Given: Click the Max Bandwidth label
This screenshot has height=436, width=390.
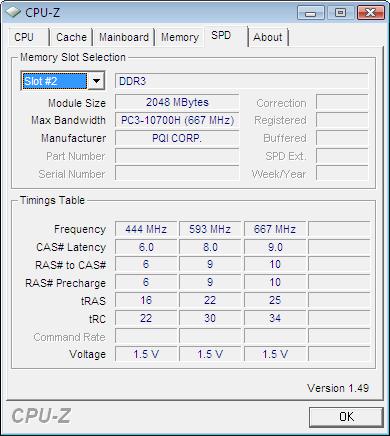Looking at the screenshot, I should (x=69, y=120).
